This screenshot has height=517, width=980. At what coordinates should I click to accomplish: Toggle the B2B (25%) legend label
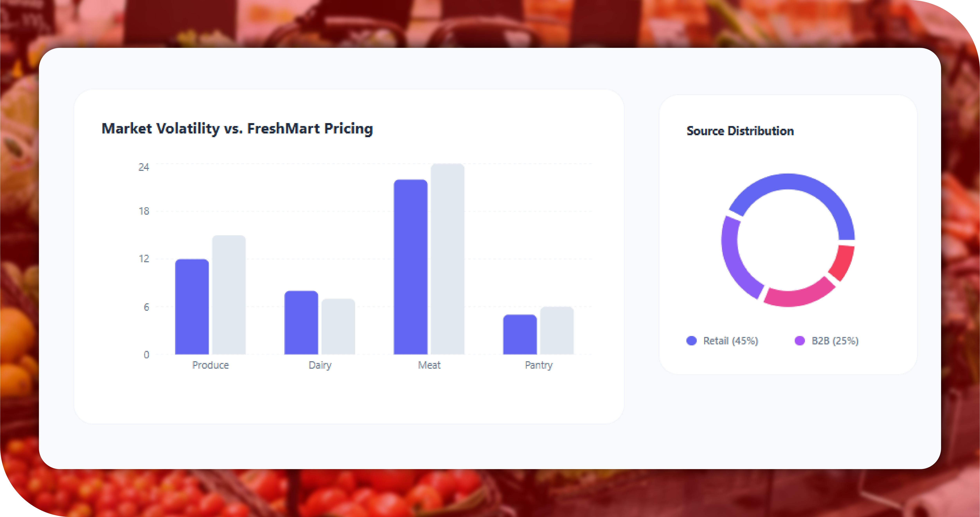click(835, 341)
